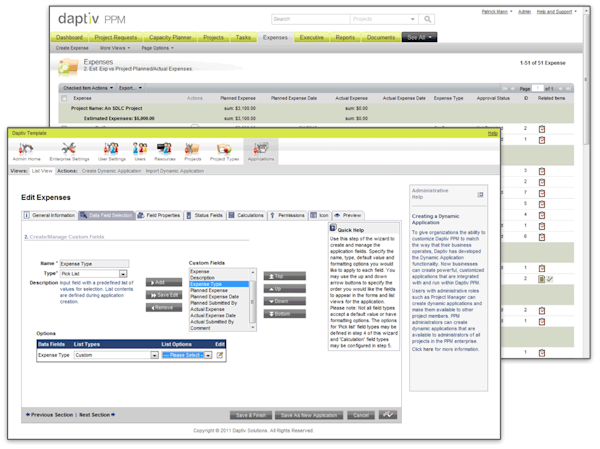Move field to Top
The width and height of the screenshot is (600, 449).
285,276
